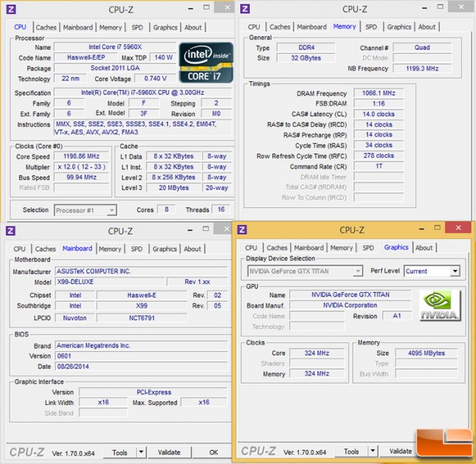
Task: Maximize the Graphics CPU-Z window
Action: point(437,228)
